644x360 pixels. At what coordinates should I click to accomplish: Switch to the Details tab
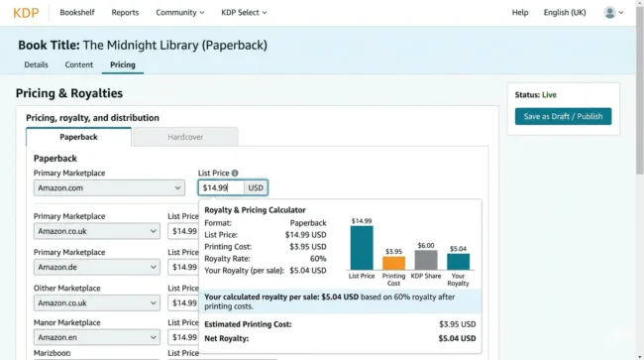(36, 64)
